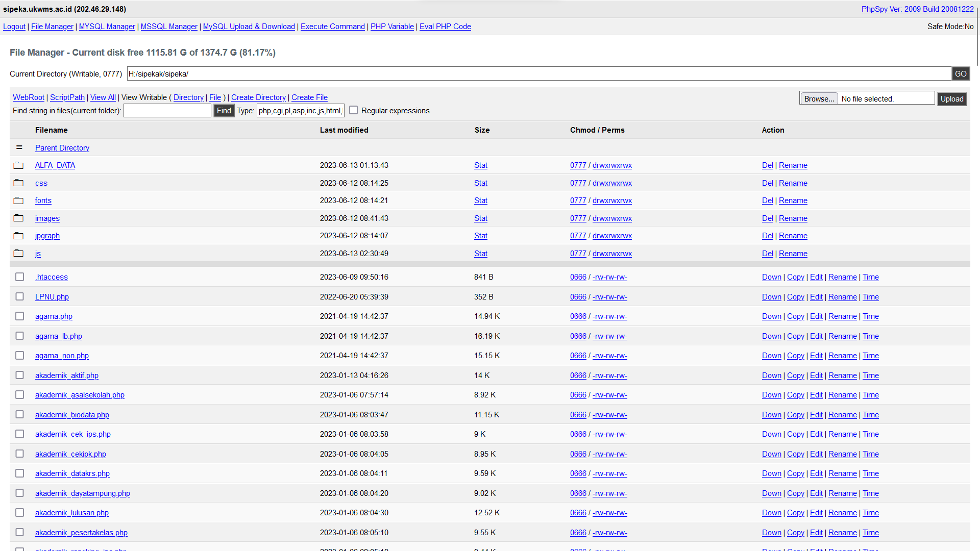This screenshot has height=551, width=980.
Task: Click the images folder icon
Action: click(18, 218)
